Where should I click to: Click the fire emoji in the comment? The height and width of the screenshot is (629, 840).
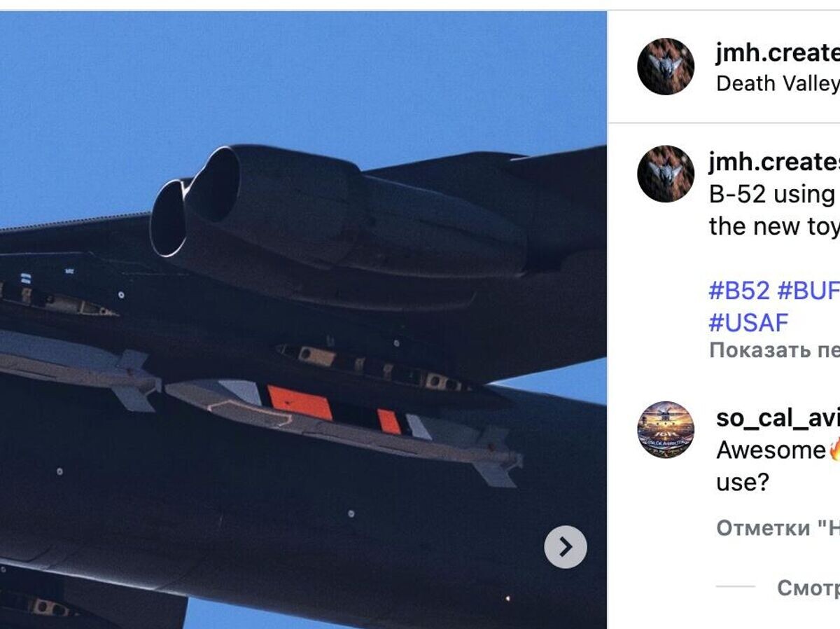834,450
